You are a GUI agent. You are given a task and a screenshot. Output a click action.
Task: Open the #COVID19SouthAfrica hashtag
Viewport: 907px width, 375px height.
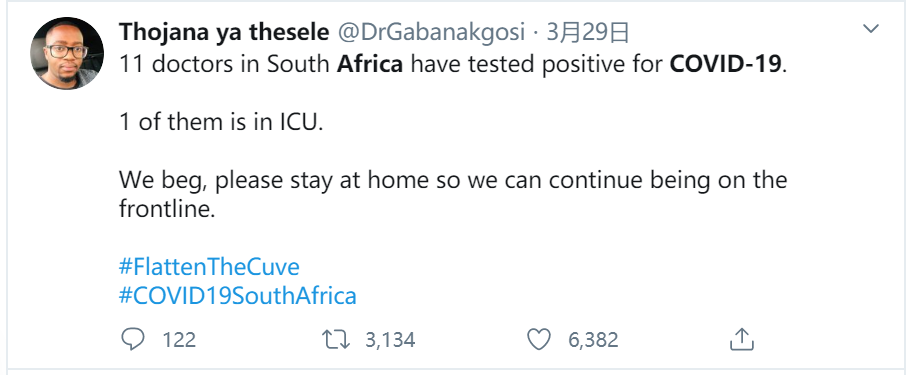coord(238,296)
